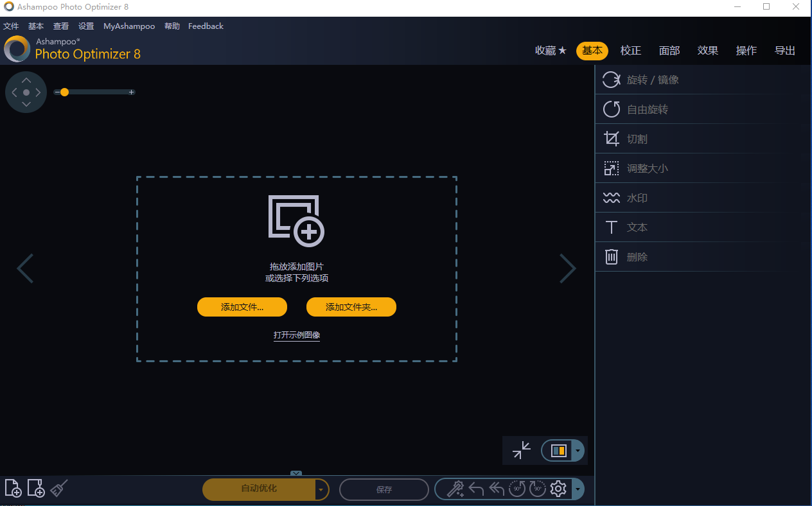Pan left with the navigation wheel arrow
Image resolution: width=812 pixels, height=506 pixels.
coord(14,92)
